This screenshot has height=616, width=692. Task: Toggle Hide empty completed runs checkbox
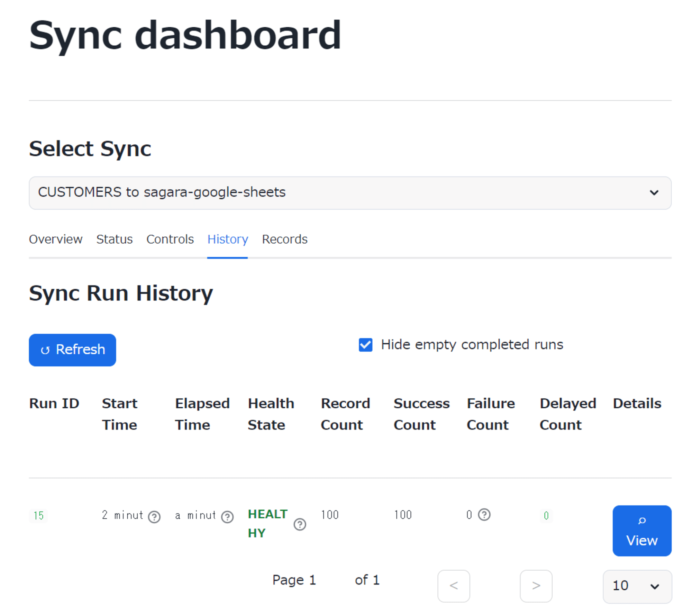tap(365, 345)
